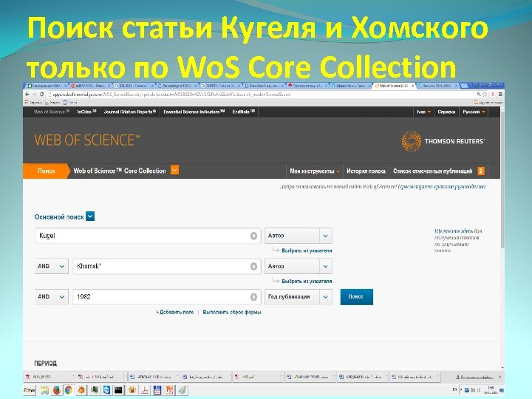The height and width of the screenshot is (399, 532).
Task: Open the TeamViewer taskbar icon
Action: point(106,390)
